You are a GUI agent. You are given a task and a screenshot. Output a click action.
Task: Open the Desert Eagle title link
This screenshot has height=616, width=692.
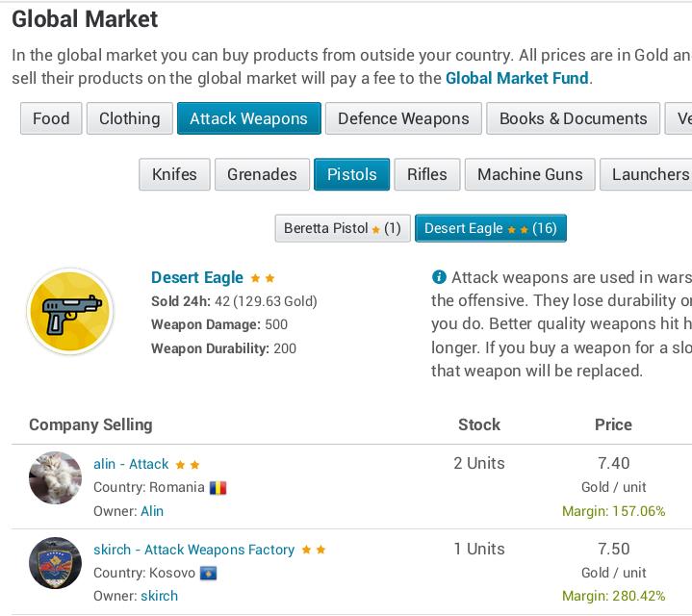pyautogui.click(x=197, y=277)
